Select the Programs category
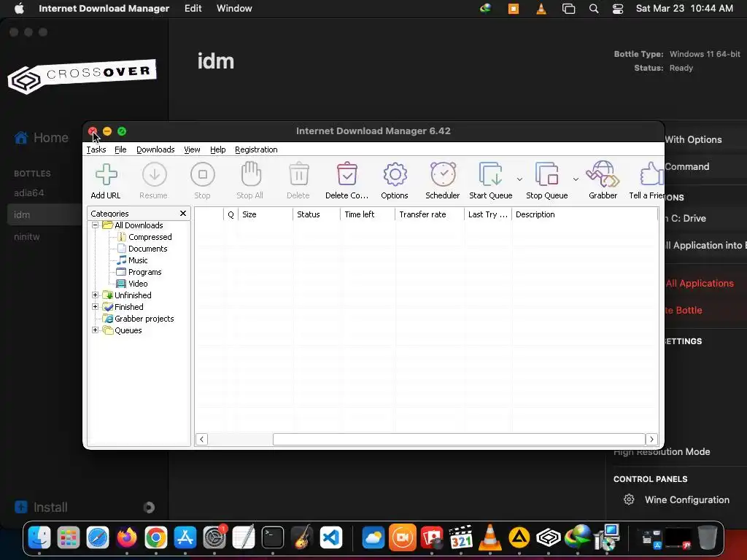The width and height of the screenshot is (747, 560). [x=145, y=272]
